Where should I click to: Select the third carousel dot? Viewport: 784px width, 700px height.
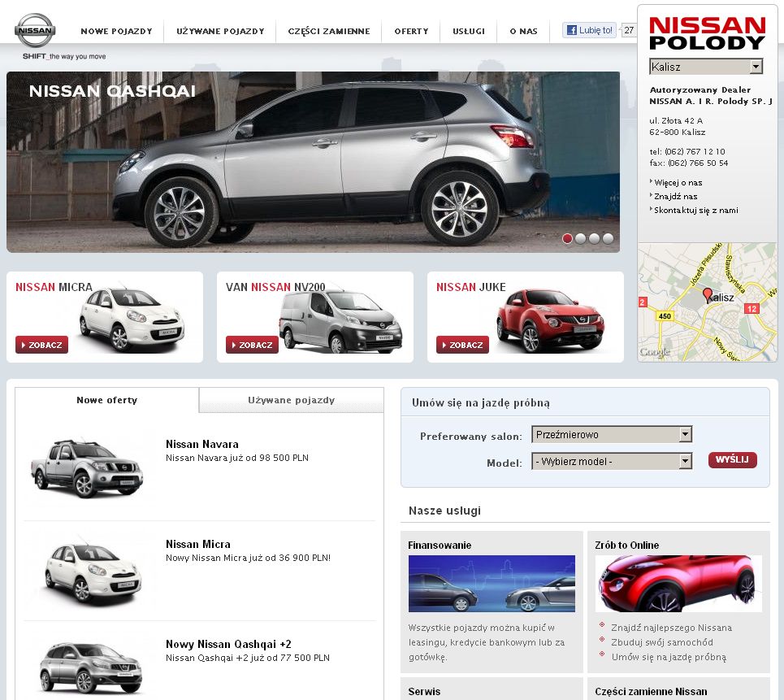(594, 238)
